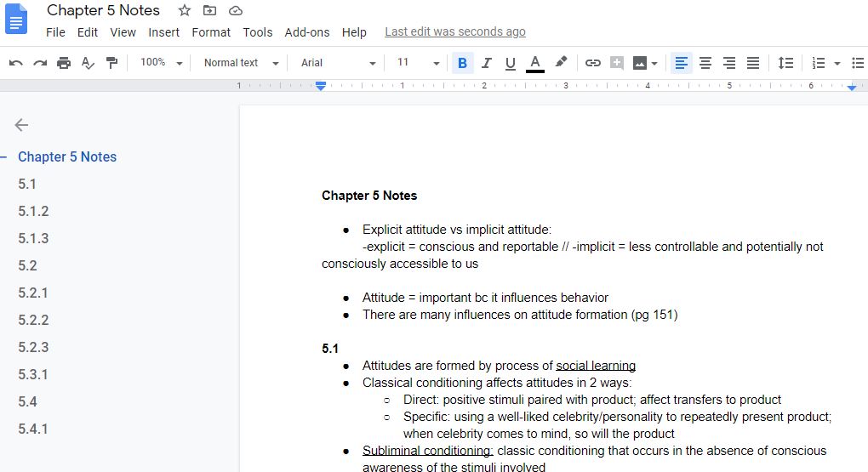Screen dimensions: 868x472
Task: Click the left indent marker on ruler
Action: click(321, 86)
